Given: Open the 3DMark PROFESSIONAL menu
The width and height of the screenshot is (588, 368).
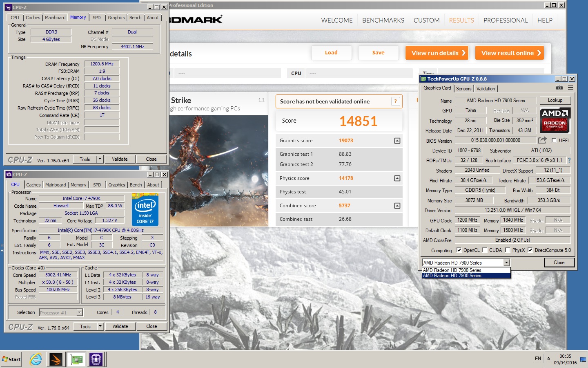Looking at the screenshot, I should coord(506,20).
